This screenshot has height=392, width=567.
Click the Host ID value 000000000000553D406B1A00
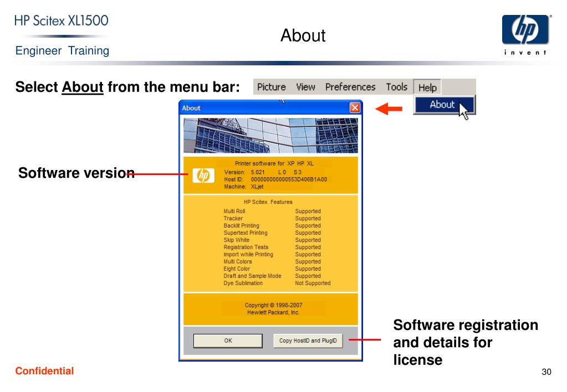pyautogui.click(x=289, y=179)
